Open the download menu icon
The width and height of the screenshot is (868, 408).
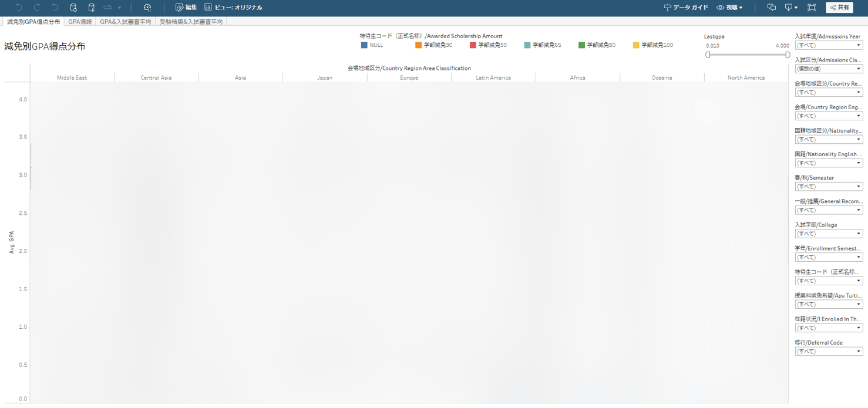point(791,8)
